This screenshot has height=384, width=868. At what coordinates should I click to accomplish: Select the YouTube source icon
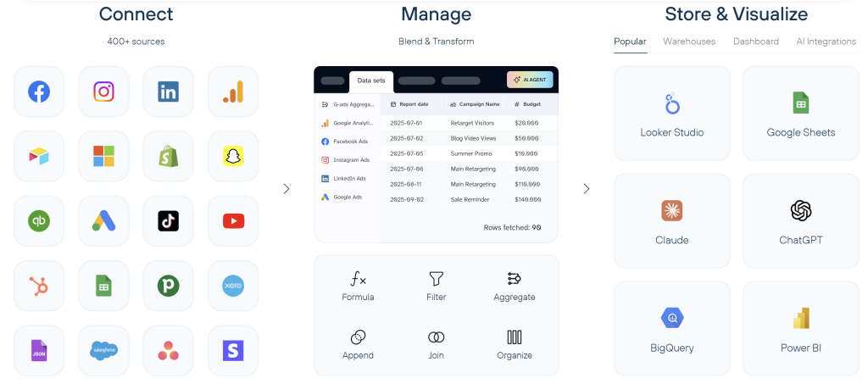[233, 221]
